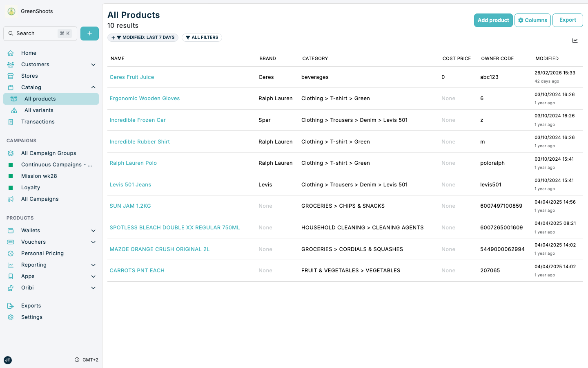Collapse the Catalog section
The height and width of the screenshot is (368, 588).
[93, 87]
